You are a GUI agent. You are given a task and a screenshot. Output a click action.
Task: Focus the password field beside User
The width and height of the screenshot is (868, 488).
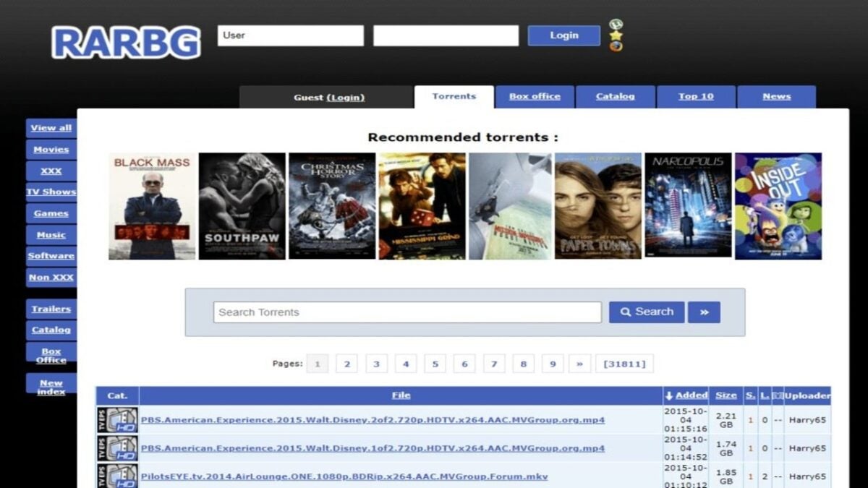pyautogui.click(x=446, y=35)
